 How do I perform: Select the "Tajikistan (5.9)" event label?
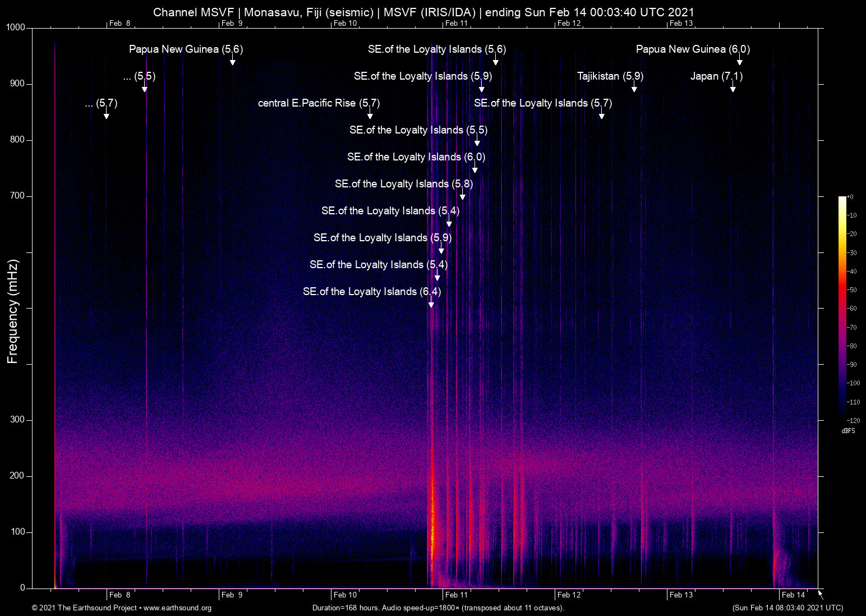click(610, 76)
